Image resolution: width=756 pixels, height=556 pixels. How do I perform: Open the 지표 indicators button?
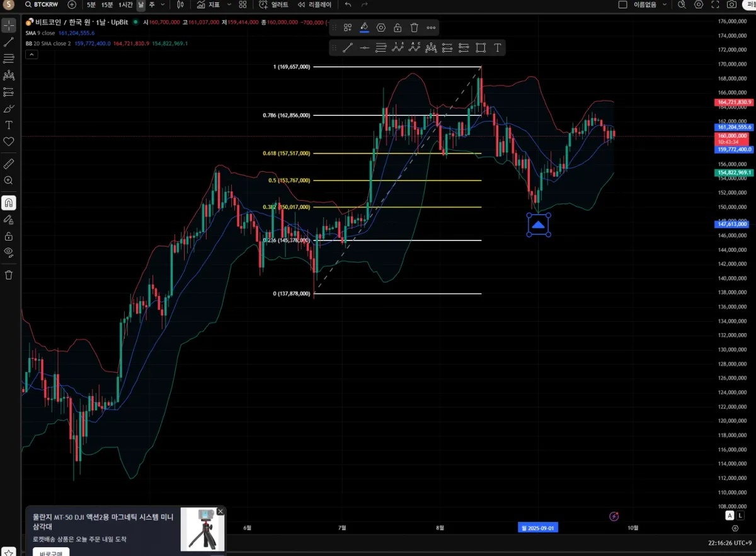(209, 4)
